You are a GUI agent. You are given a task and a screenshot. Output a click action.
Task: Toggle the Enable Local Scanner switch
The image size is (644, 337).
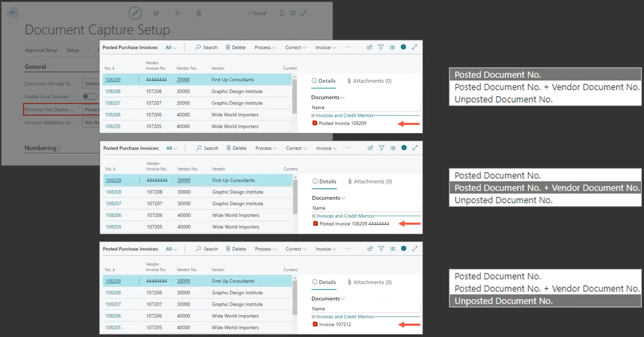click(x=89, y=97)
